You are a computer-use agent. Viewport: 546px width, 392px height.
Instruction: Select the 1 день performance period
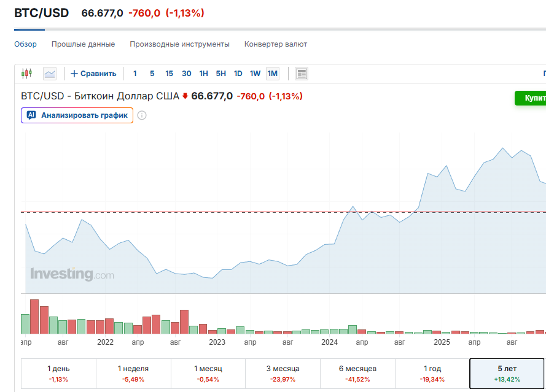click(x=58, y=374)
